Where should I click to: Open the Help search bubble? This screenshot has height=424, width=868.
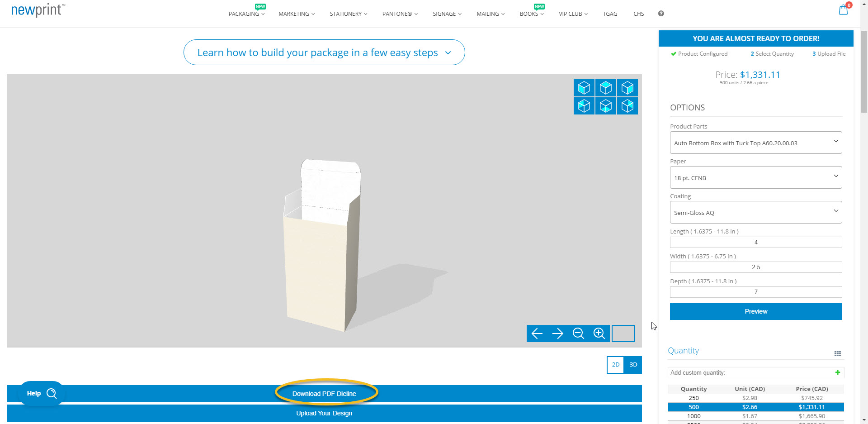[42, 393]
